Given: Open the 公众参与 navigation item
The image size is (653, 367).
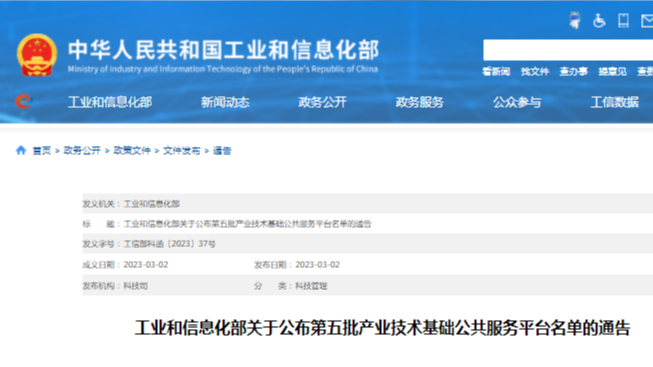Looking at the screenshot, I should pyautogui.click(x=517, y=102).
